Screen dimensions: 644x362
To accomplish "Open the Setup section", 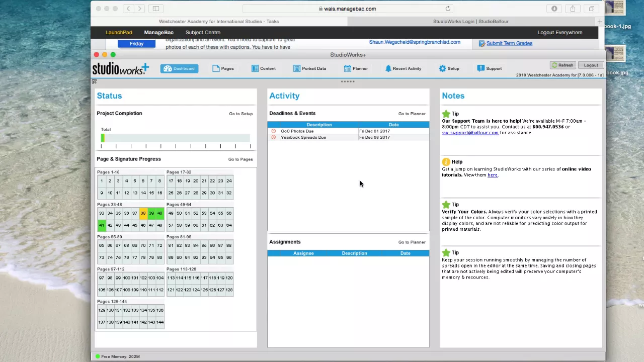I will coord(449,68).
